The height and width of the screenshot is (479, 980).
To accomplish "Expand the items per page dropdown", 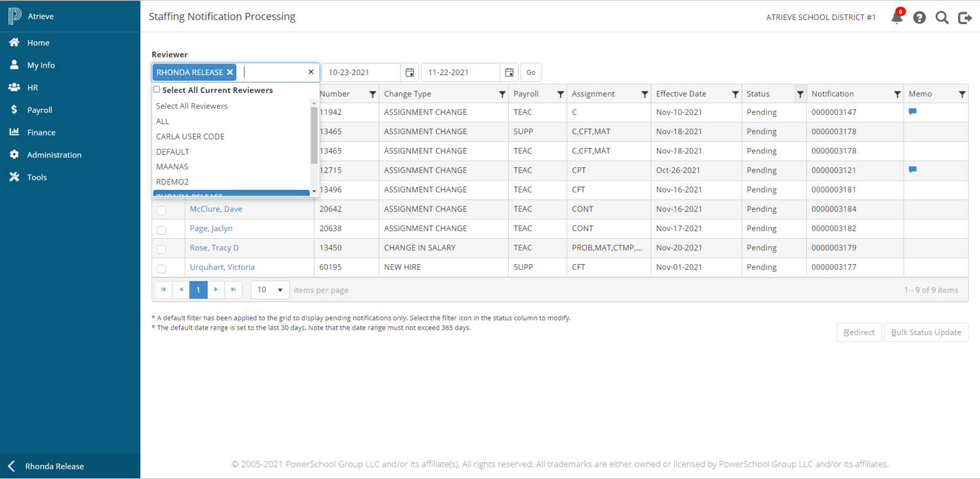I will click(270, 290).
